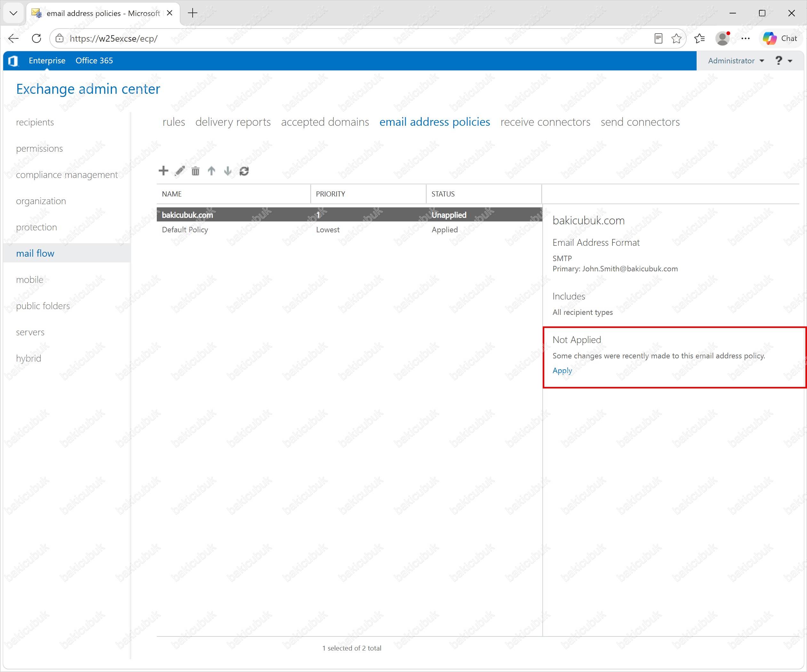Click the Primary John.Smith@bakicubuk.com text
This screenshot has width=807, height=672.
(615, 269)
